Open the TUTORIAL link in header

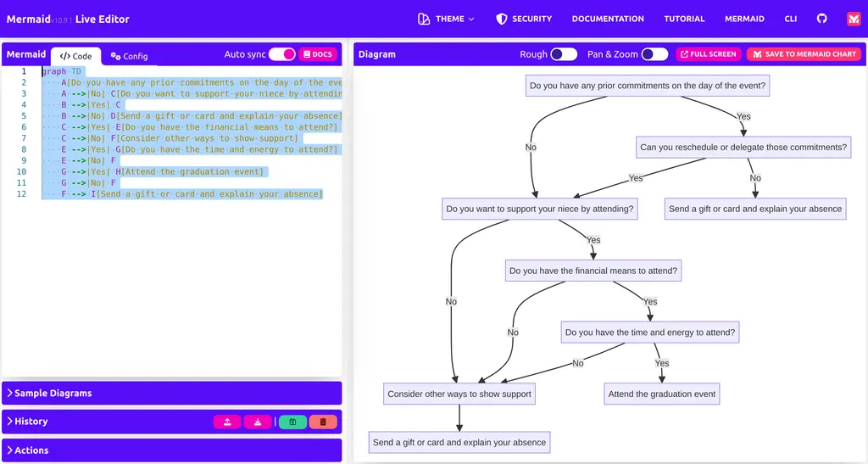coord(684,19)
